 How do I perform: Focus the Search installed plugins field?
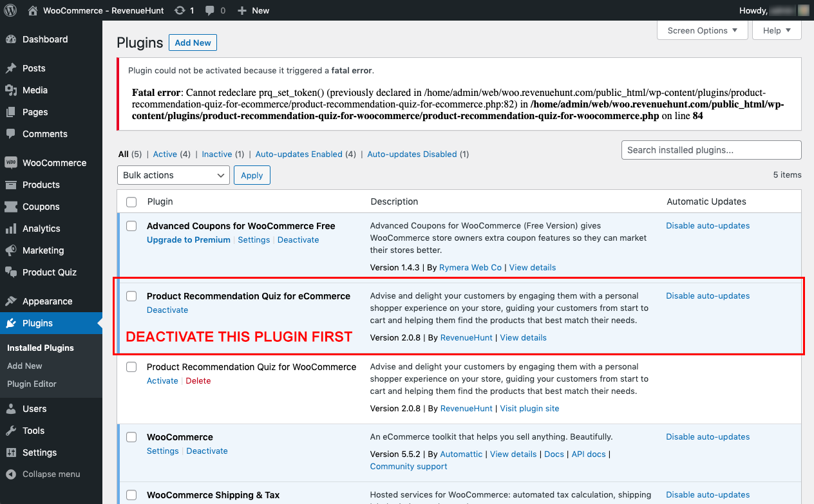(x=712, y=150)
